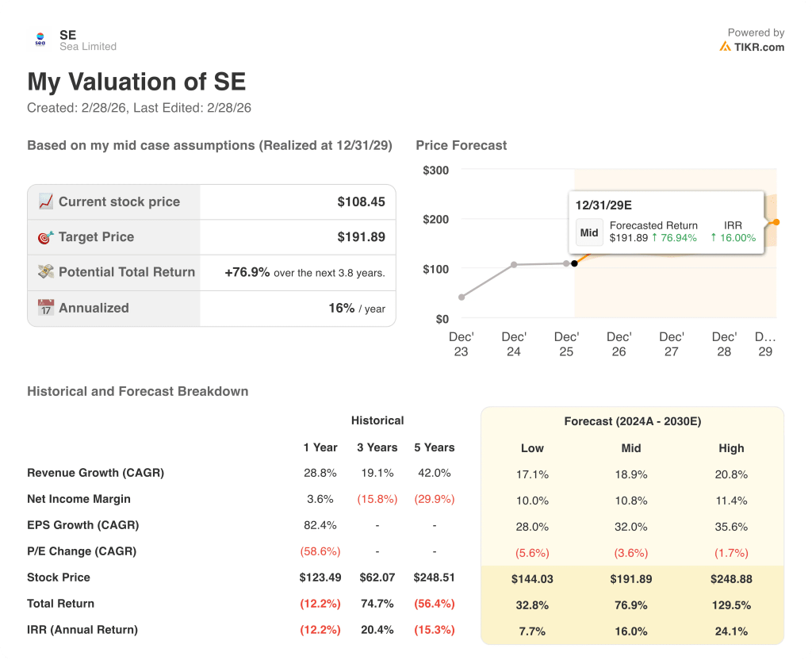Click the money icon beside Potential Total Return

[46, 271]
